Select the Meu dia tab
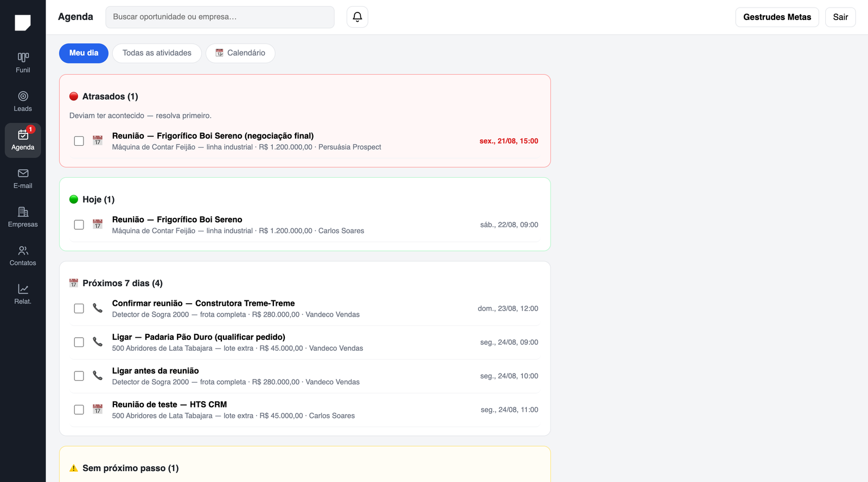Screen dimensions: 868x482 point(84,53)
